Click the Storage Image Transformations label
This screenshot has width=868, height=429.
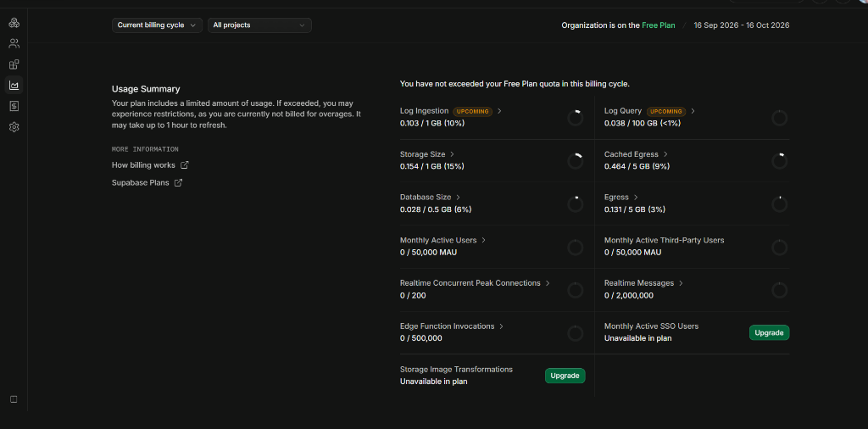(456, 369)
